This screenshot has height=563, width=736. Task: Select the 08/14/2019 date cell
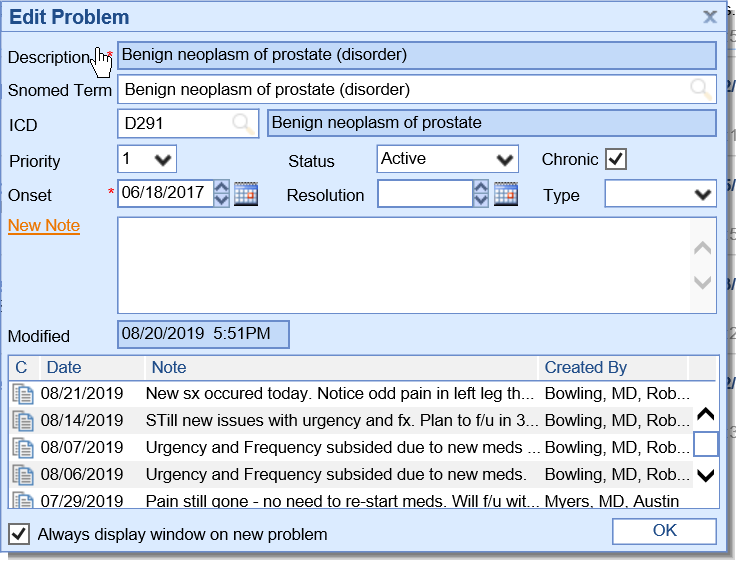point(82,421)
